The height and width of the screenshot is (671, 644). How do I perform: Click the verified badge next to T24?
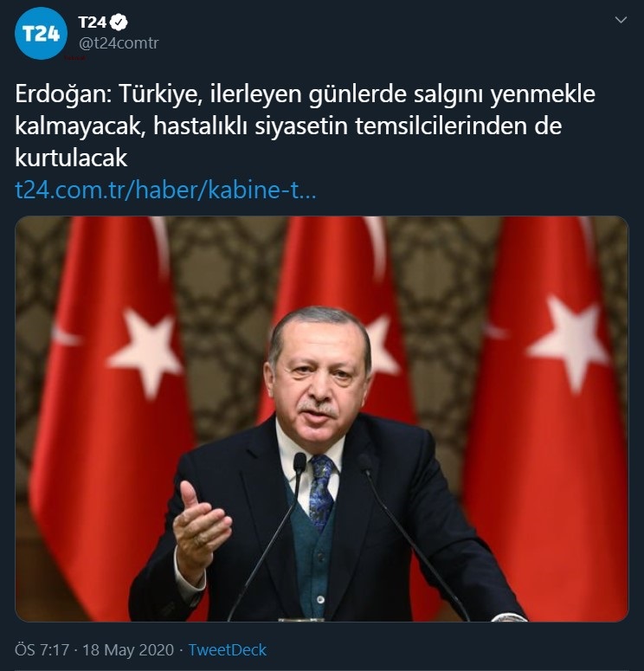(119, 23)
